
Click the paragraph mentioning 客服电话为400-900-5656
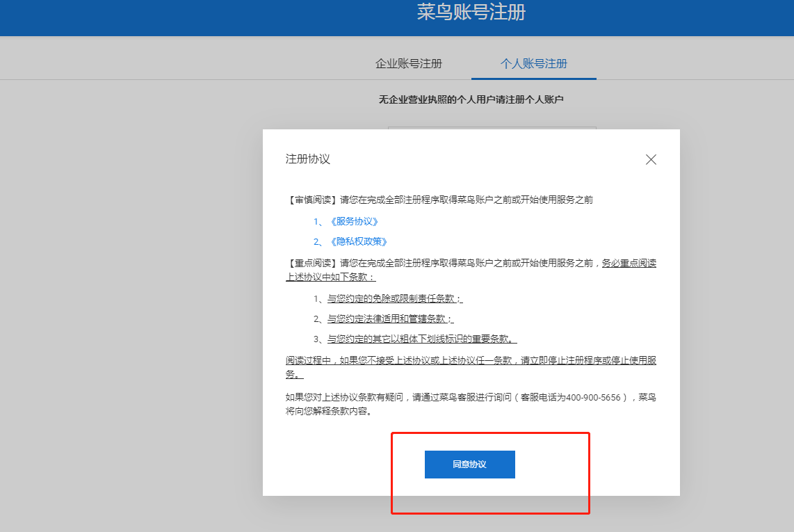[471, 404]
